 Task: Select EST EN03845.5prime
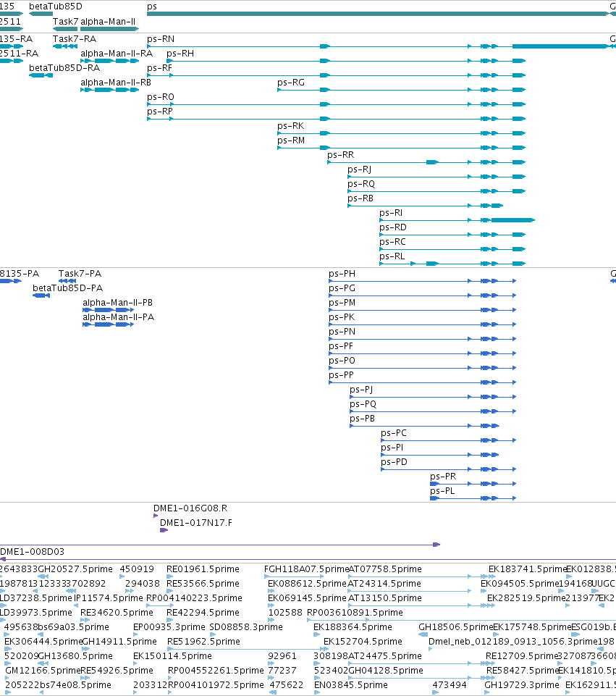316,692
